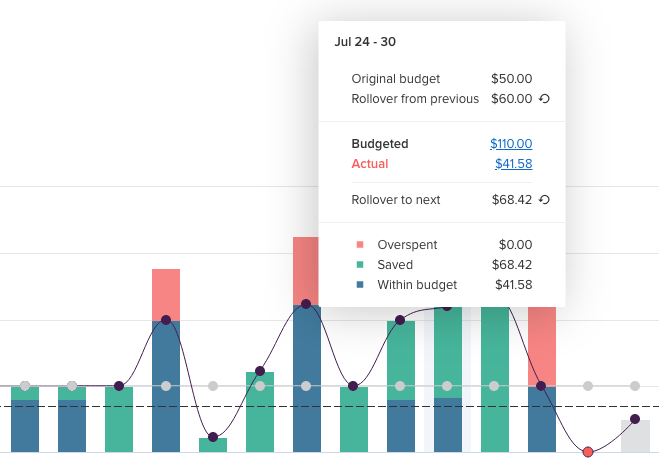Image resolution: width=669 pixels, height=460 pixels.
Task: Click the shortest green bar in the chart
Action: click(213, 445)
